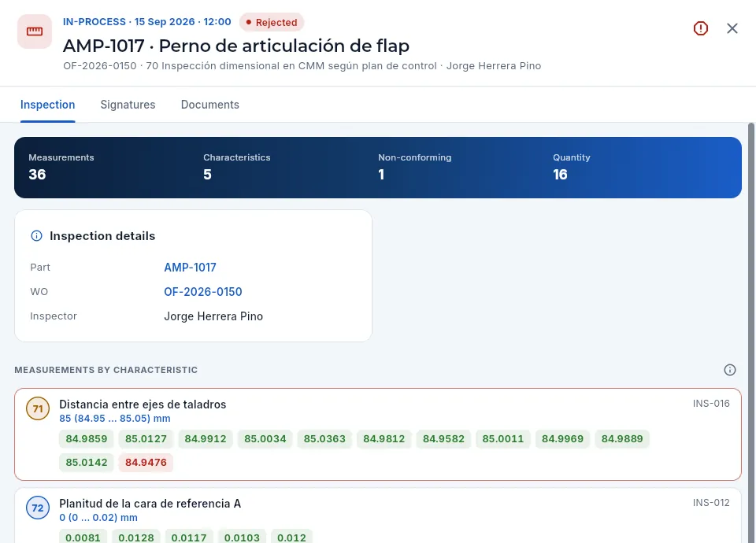Viewport: 756px width, 543px height.
Task: Select characteristic balloon number 72
Action: click(38, 508)
